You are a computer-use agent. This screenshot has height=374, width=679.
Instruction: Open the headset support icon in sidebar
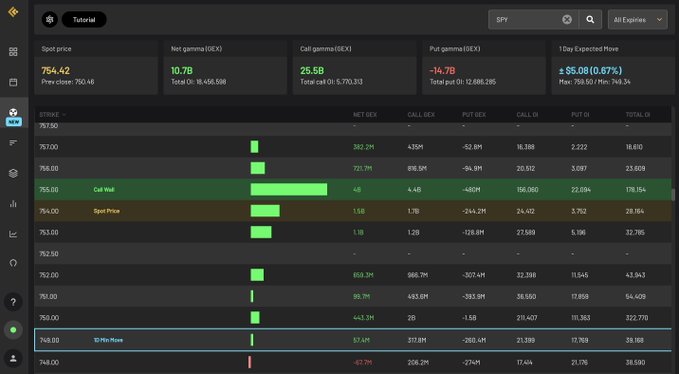pyautogui.click(x=13, y=263)
